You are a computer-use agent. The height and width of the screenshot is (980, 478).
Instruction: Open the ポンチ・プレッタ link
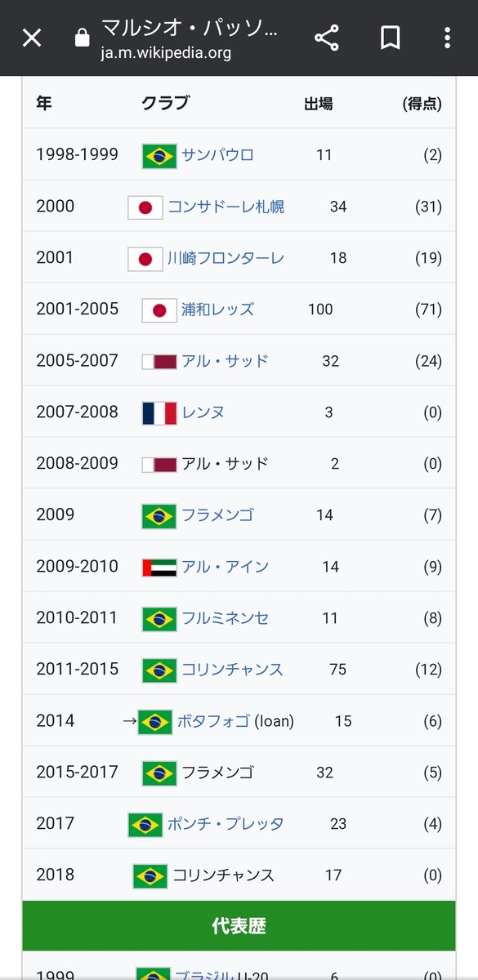(226, 823)
